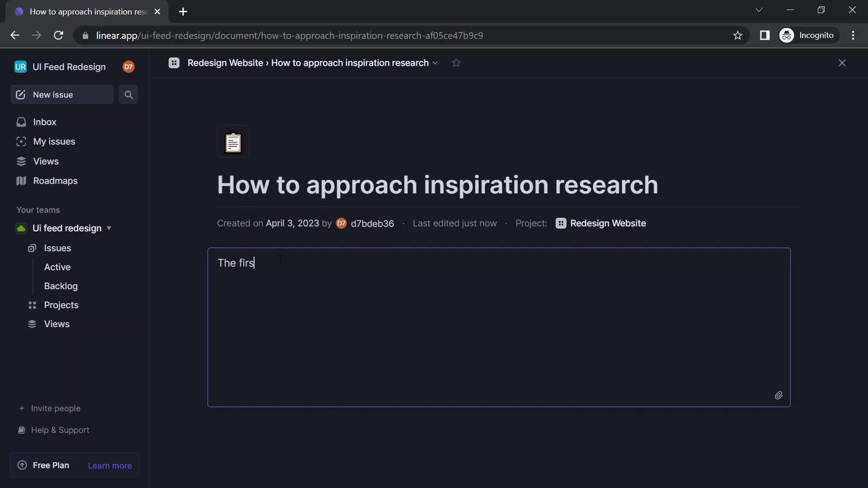Click the Inbox icon in left sidebar
Viewport: 868px width, 488px height.
21,122
